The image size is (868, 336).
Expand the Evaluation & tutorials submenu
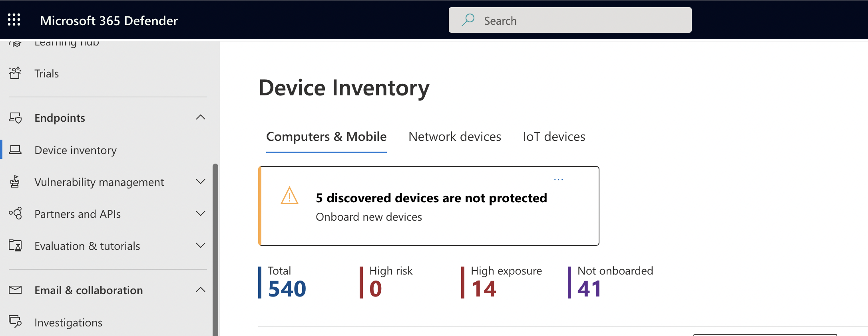[x=201, y=245]
